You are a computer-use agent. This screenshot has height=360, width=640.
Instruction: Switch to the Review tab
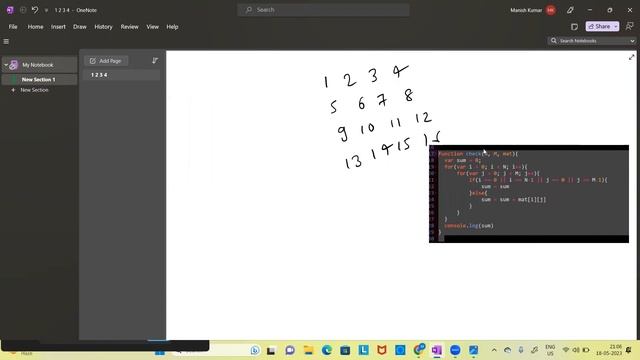(129, 27)
